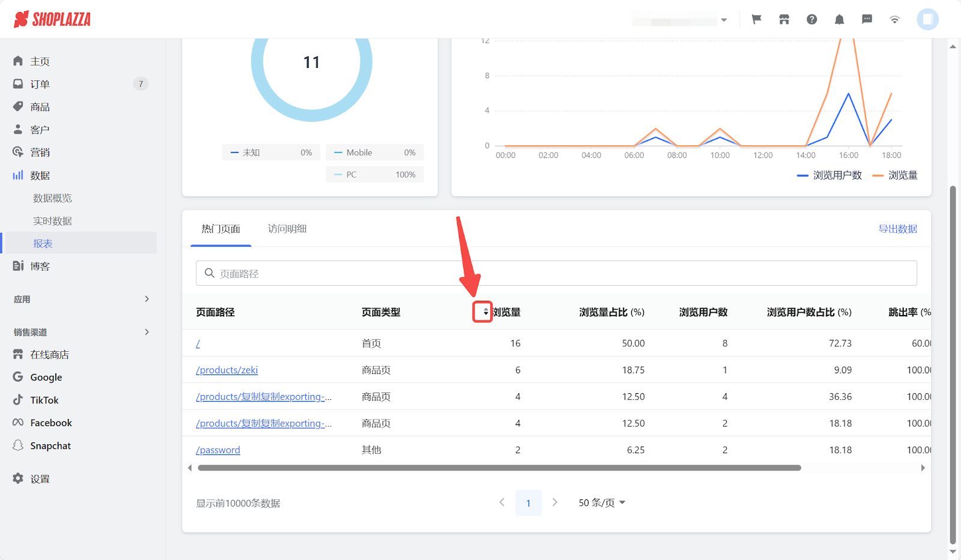
Task: Click the 浏览用户数 column header
Action: pyautogui.click(x=703, y=312)
